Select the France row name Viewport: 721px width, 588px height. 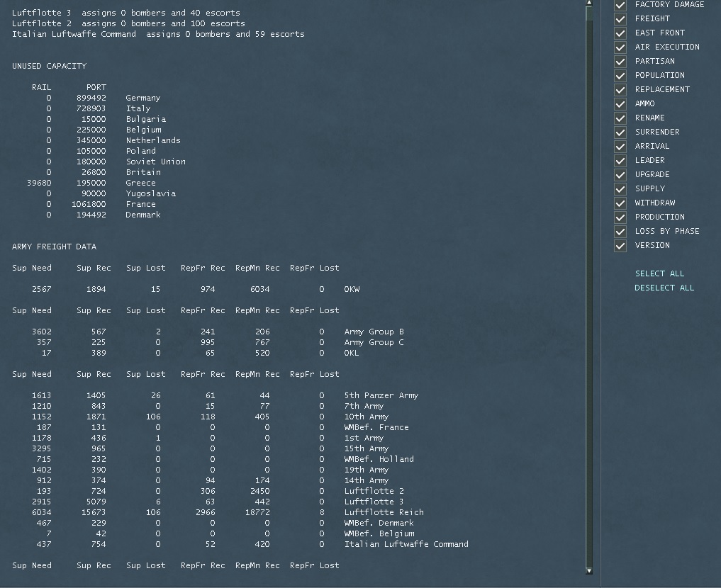(x=140, y=204)
